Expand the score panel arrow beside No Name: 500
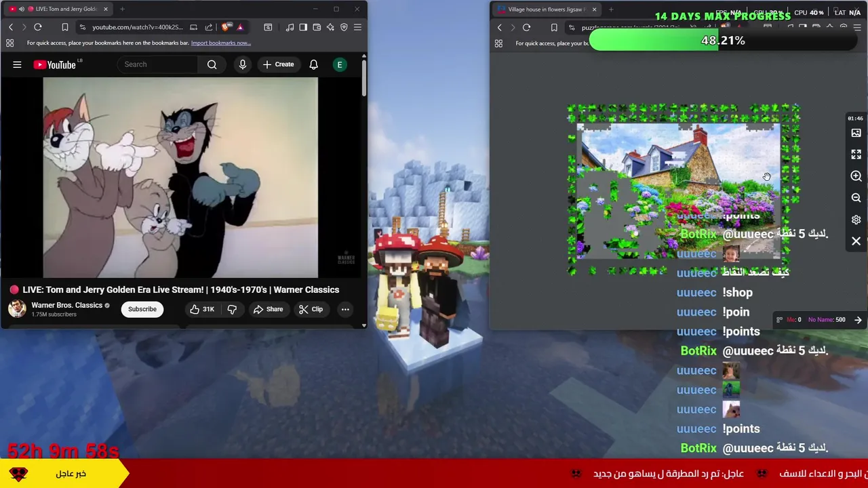The width and height of the screenshot is (868, 488). pyautogui.click(x=858, y=320)
